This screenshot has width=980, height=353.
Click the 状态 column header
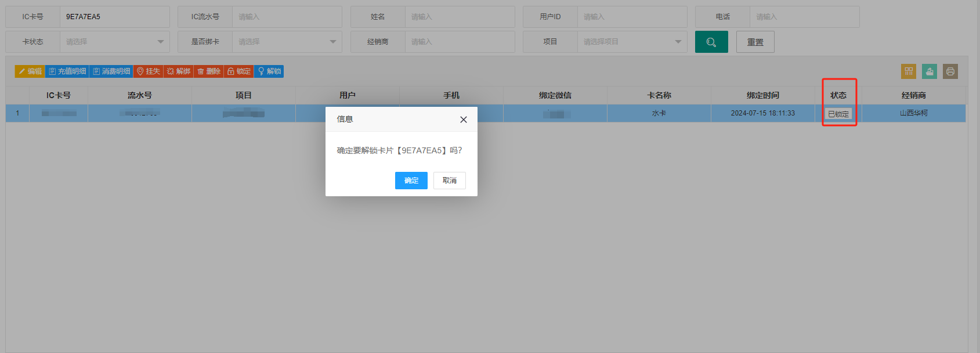[x=838, y=95]
